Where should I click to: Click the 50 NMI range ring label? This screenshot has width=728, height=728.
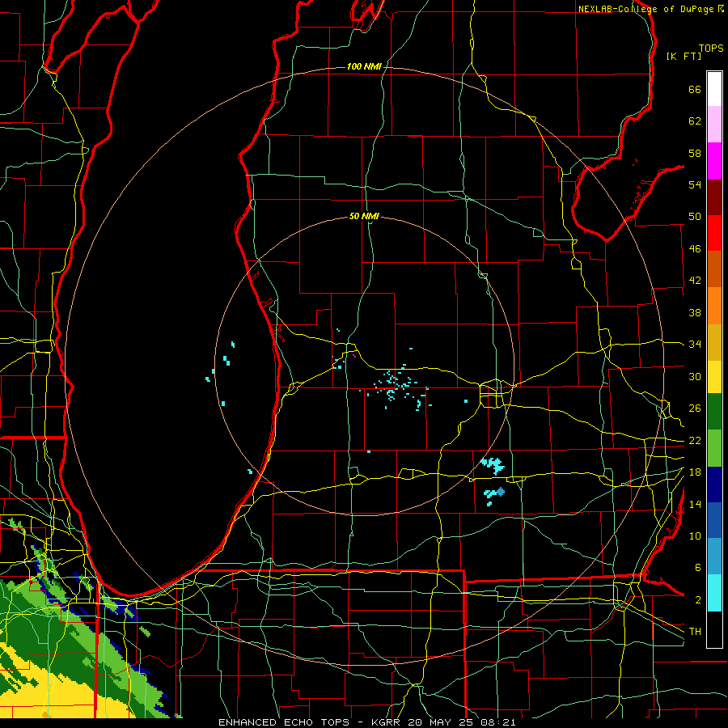364,216
